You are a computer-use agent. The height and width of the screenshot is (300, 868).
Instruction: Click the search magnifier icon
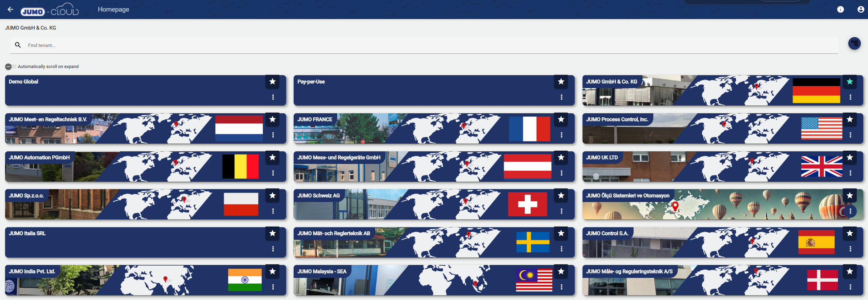[x=18, y=45]
